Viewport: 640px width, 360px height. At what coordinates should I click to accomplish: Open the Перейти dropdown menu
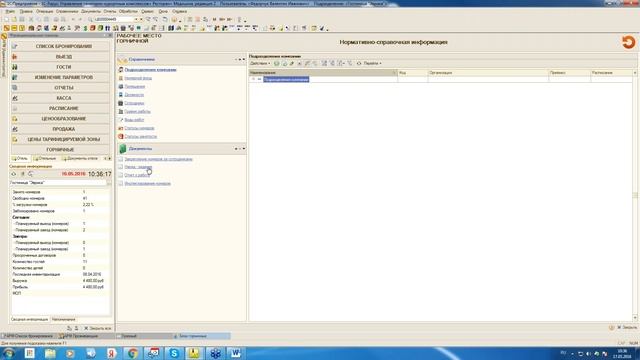(372, 64)
